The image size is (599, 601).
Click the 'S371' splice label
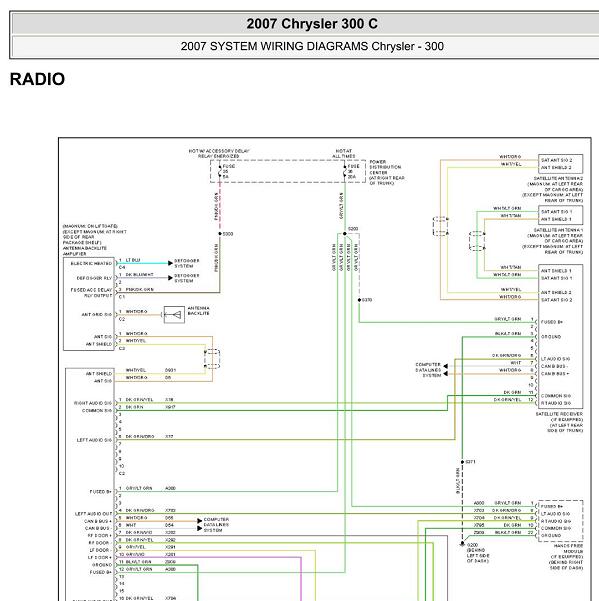[470, 462]
